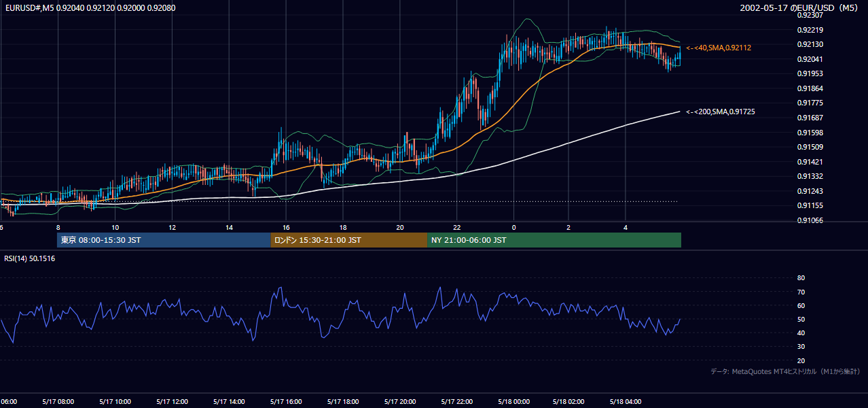
Task: Click the 5/17 22:00 bottom time label
Action: (x=457, y=401)
